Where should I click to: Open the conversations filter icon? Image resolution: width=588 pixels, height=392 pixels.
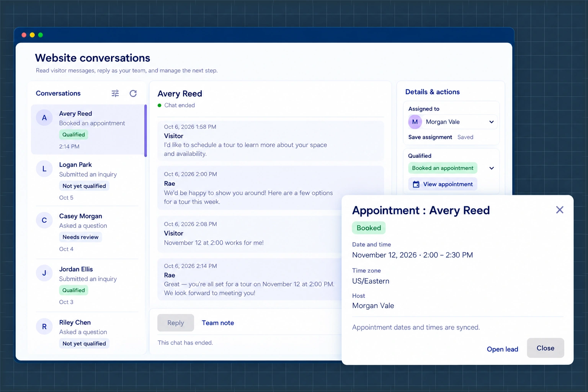point(115,93)
